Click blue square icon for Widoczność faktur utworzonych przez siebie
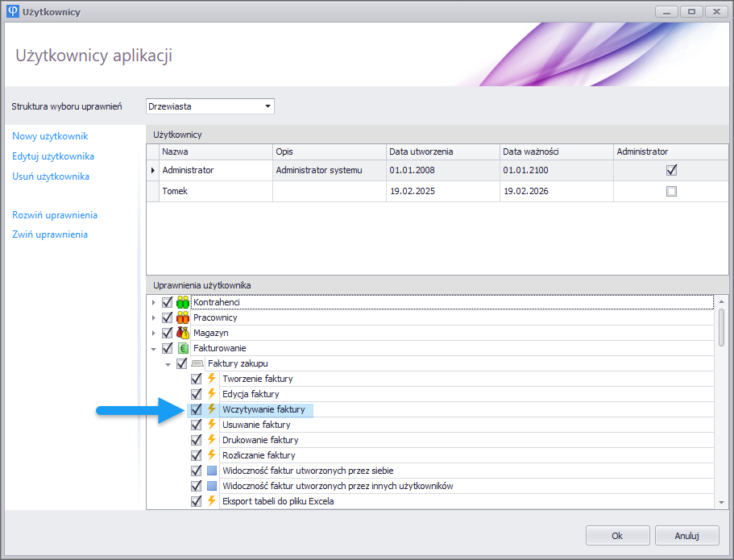 point(212,471)
